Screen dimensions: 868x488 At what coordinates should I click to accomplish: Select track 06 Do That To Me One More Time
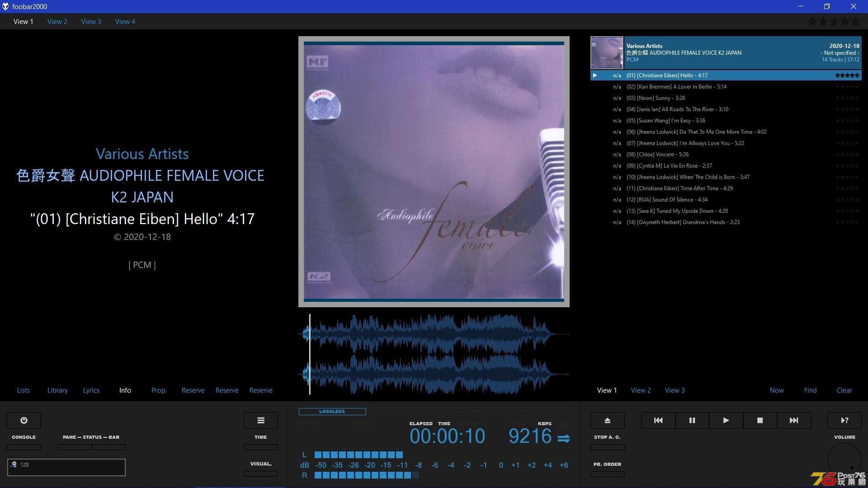726,132
